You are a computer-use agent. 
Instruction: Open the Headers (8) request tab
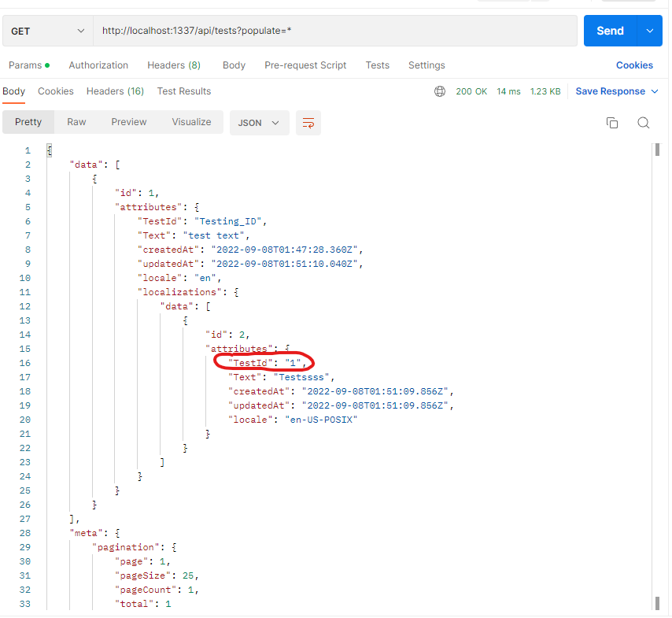(x=173, y=65)
